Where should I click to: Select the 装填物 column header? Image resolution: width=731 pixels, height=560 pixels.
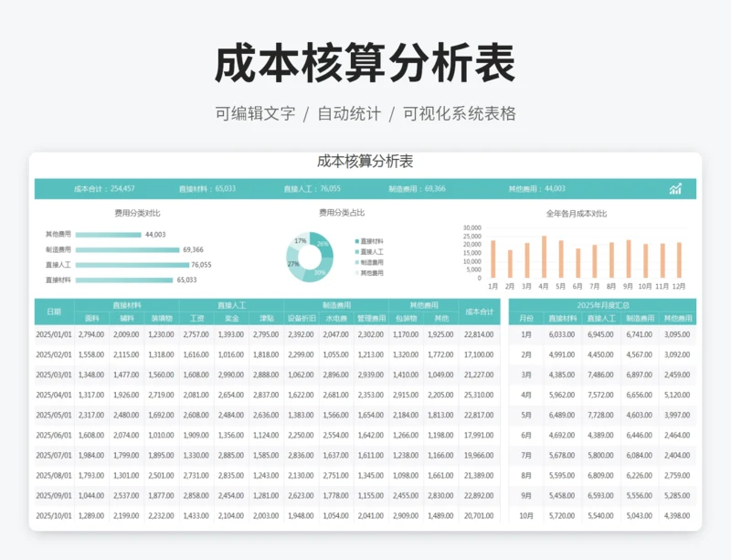tap(162, 319)
